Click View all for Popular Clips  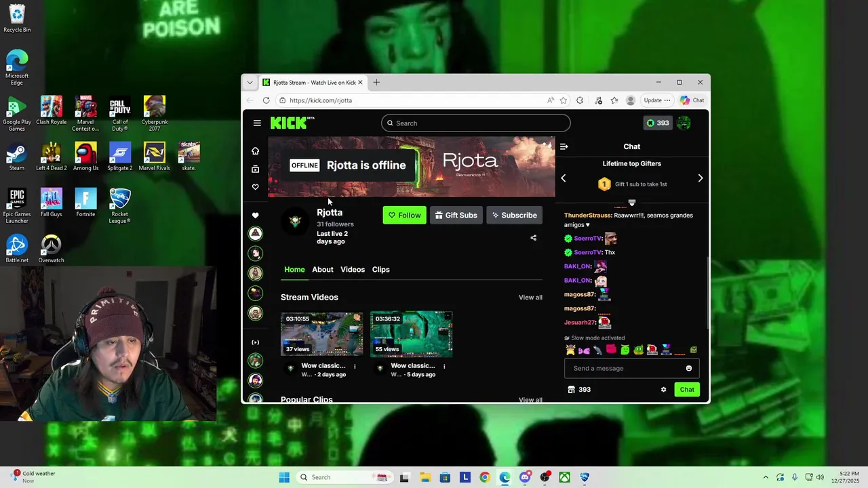530,400
